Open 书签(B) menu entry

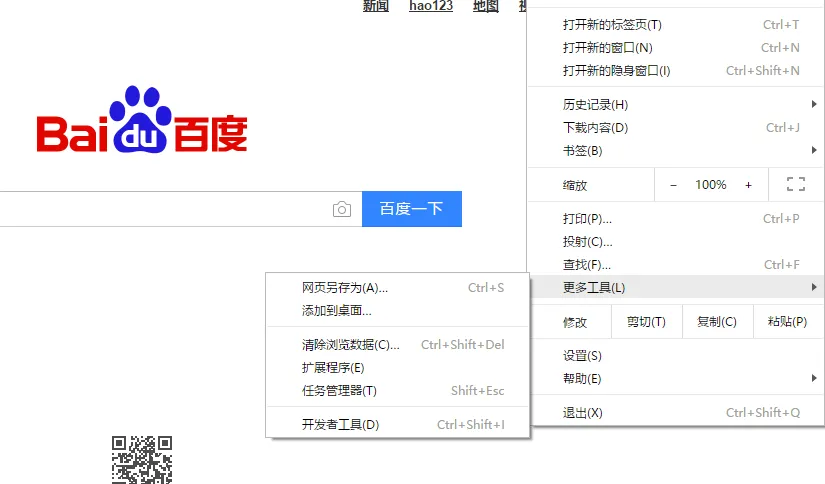[x=676, y=151]
